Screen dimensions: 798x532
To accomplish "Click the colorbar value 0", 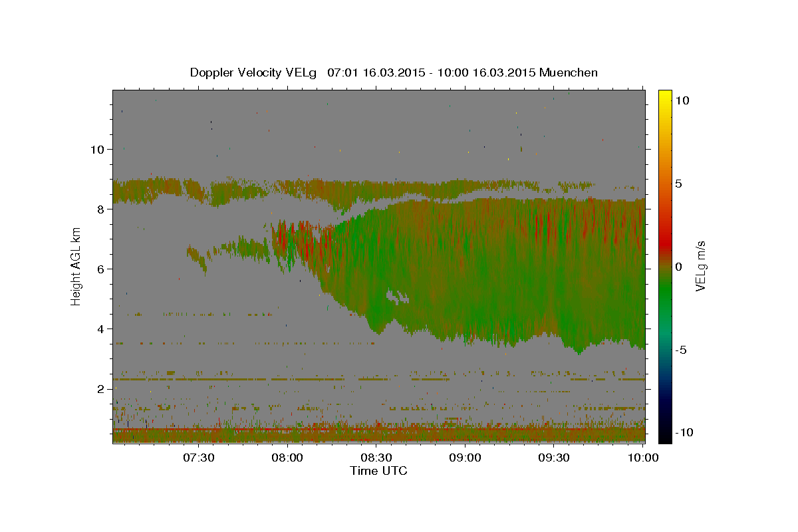I will click(679, 267).
